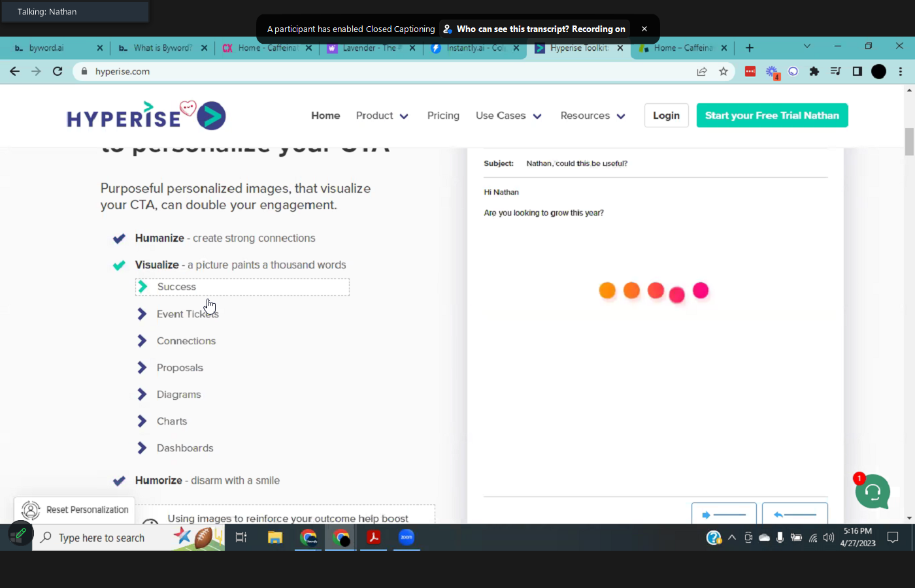This screenshot has width=915, height=588.
Task: Click Start your Free Trial Nathan button
Action: click(772, 116)
